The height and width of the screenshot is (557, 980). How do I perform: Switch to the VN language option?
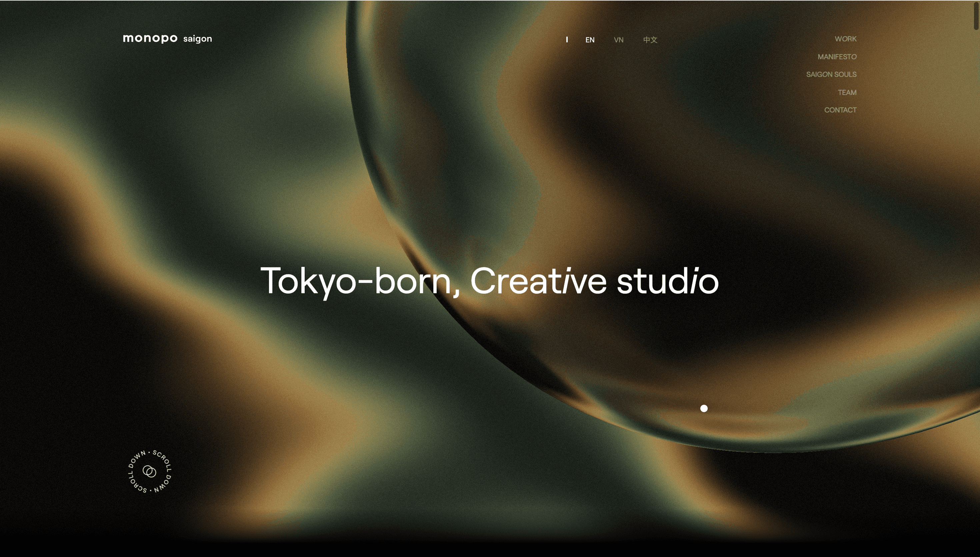[x=619, y=40]
